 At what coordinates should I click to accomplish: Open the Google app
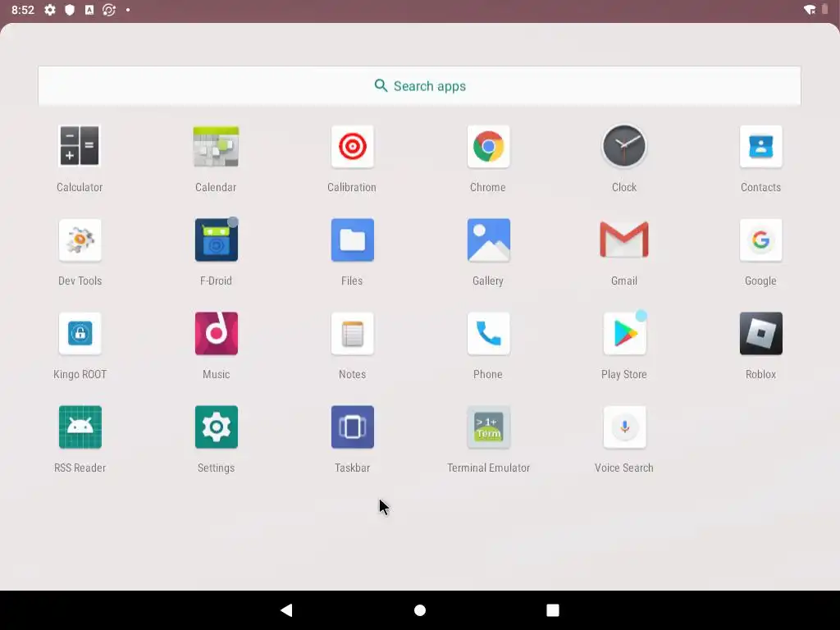point(760,240)
